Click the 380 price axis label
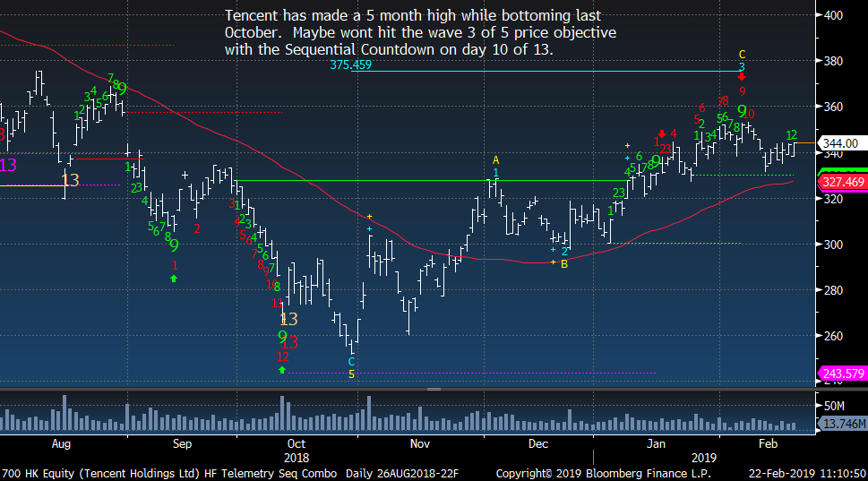Image resolution: width=868 pixels, height=481 pixels. tap(833, 62)
